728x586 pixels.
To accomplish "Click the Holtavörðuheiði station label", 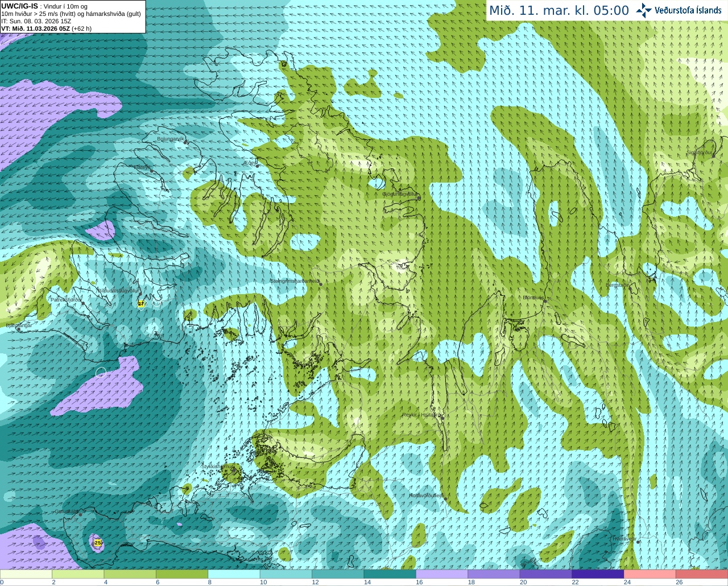I will coord(426,496).
